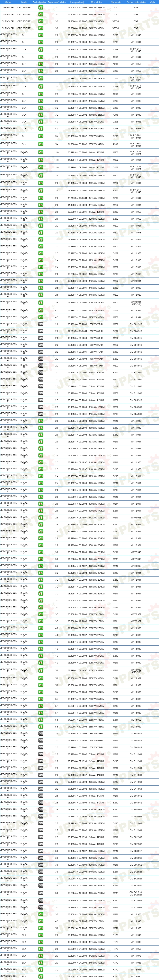Click petrol icon of M 273.962 S211 row
This screenshot has height=980, width=159.
click(41, 720)
